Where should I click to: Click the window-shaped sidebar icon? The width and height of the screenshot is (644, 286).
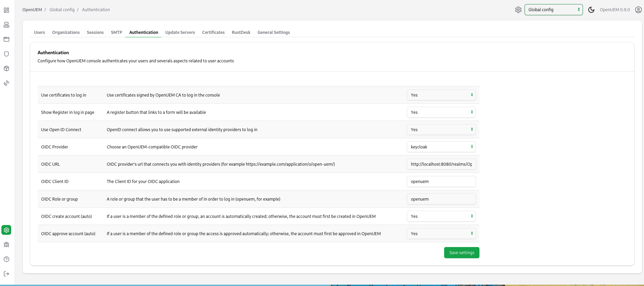tap(6, 39)
